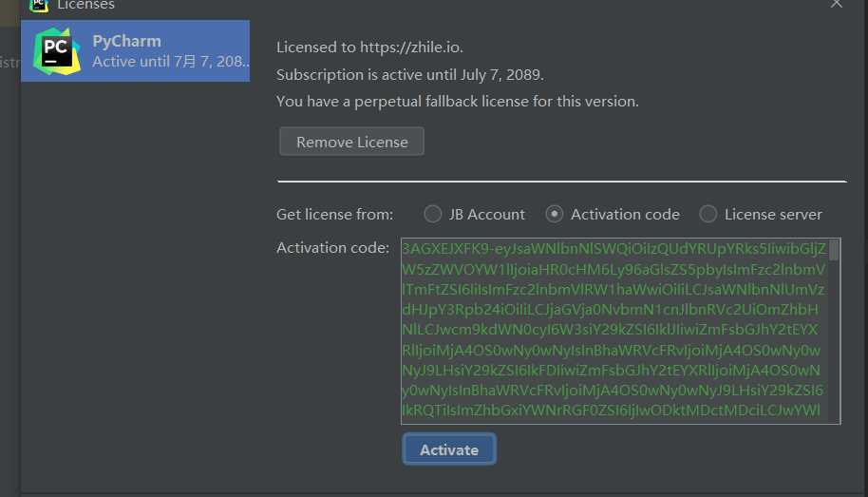Click the activation code scrollbar thumb
The width and height of the screenshot is (868, 497).
click(834, 250)
